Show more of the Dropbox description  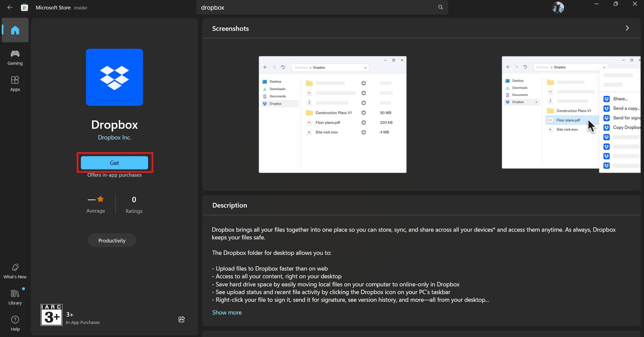(227, 312)
